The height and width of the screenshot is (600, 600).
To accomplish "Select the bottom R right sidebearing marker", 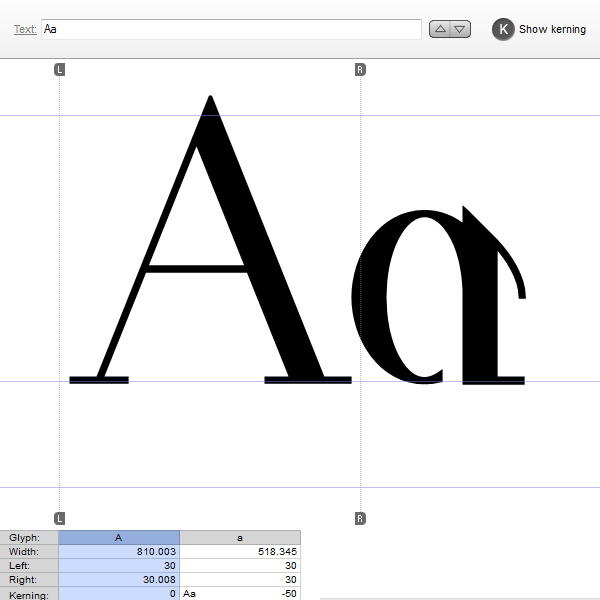I will (360, 518).
